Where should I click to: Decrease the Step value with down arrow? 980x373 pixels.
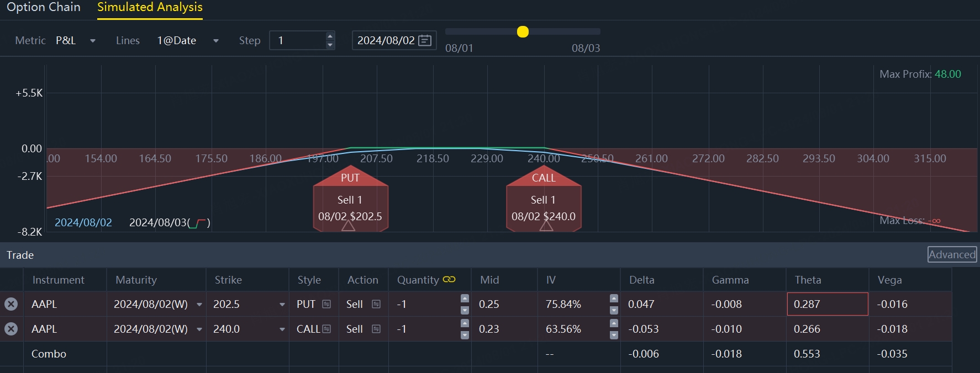click(x=330, y=45)
